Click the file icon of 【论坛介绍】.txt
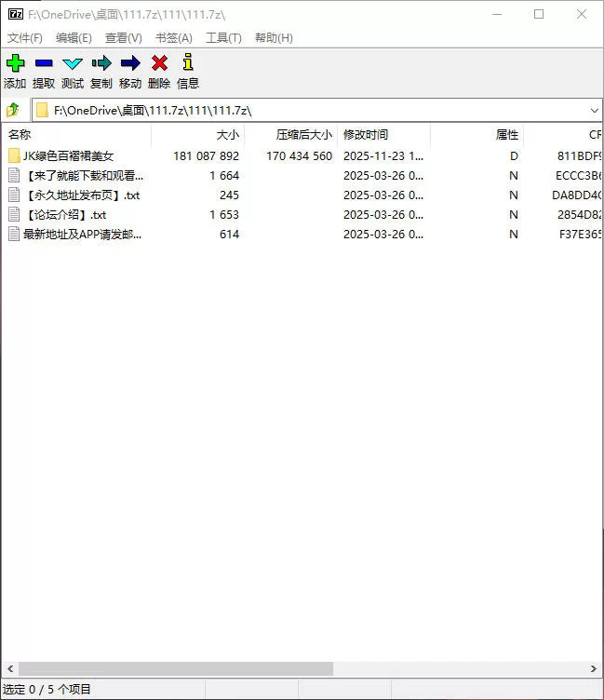The image size is (604, 700). coord(14,215)
